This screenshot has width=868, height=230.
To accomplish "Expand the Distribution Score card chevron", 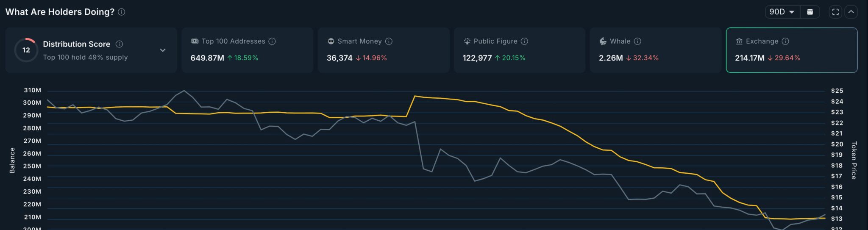I will 163,50.
